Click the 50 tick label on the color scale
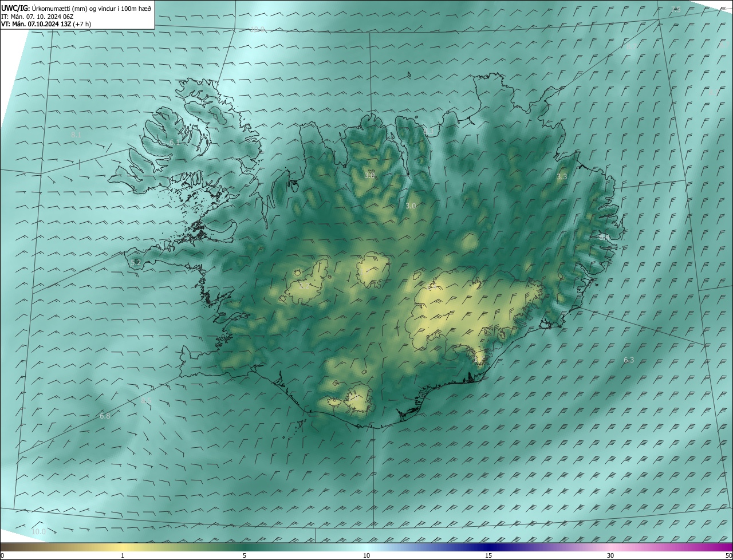 coord(728,556)
